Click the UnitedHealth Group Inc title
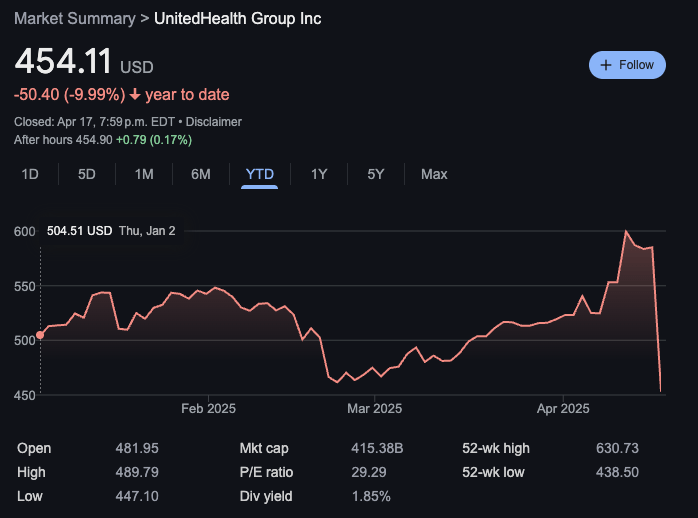Image resolution: width=698 pixels, height=518 pixels. pyautogui.click(x=238, y=19)
